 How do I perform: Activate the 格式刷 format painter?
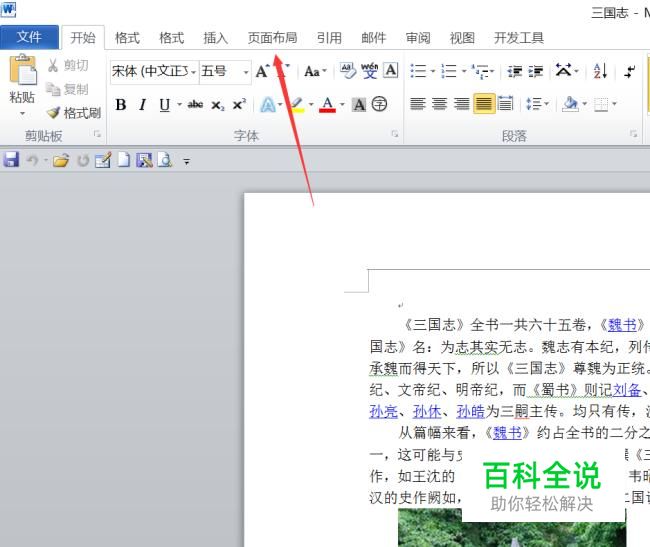coord(74,112)
